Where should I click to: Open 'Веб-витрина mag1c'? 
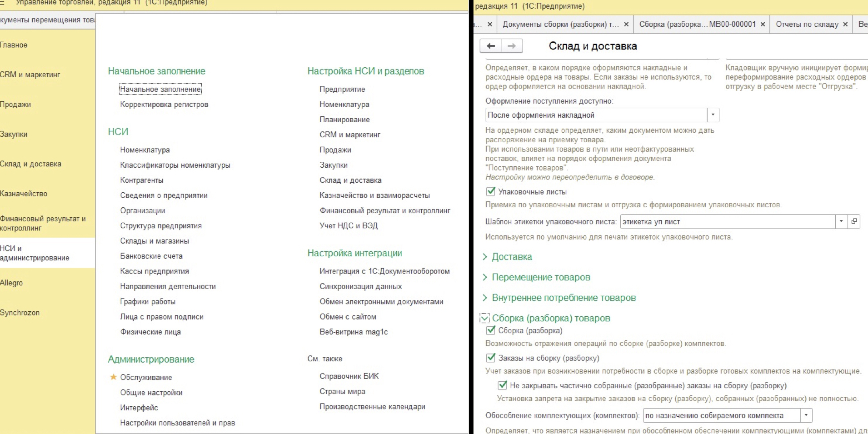(x=354, y=332)
